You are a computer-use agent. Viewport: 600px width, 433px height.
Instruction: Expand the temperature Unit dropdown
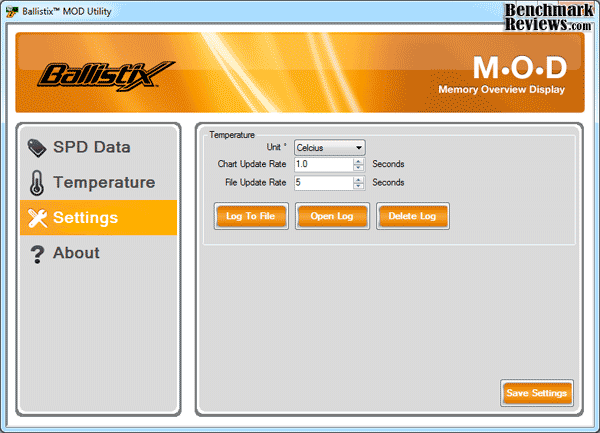point(329,148)
